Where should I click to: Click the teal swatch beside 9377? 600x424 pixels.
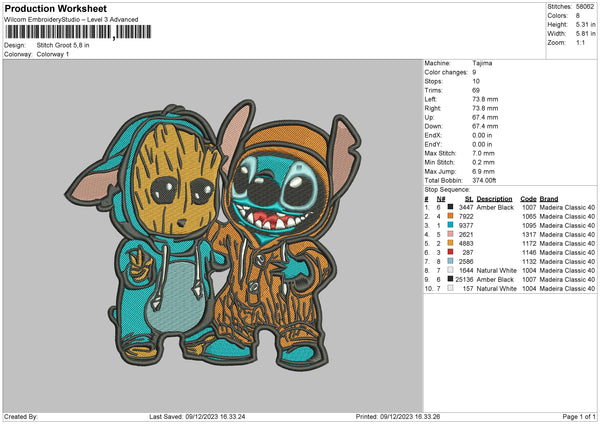[x=450, y=225]
